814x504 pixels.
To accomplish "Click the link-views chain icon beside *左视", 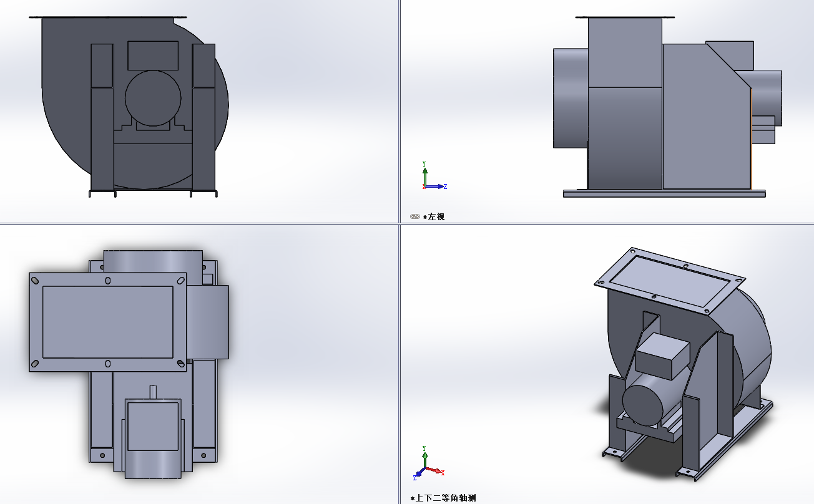I will pyautogui.click(x=414, y=216).
